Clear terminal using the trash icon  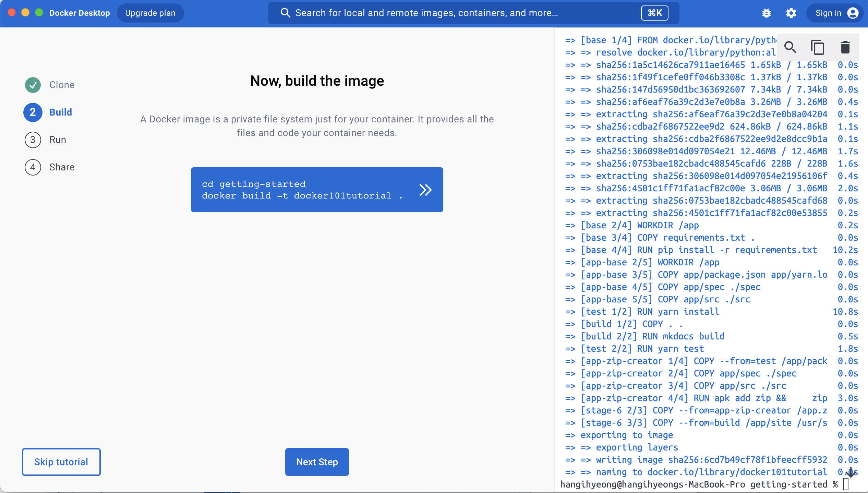pos(845,47)
